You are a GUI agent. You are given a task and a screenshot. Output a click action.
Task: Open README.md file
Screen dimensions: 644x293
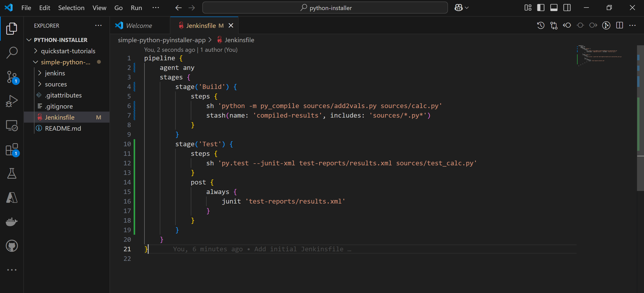pos(67,128)
